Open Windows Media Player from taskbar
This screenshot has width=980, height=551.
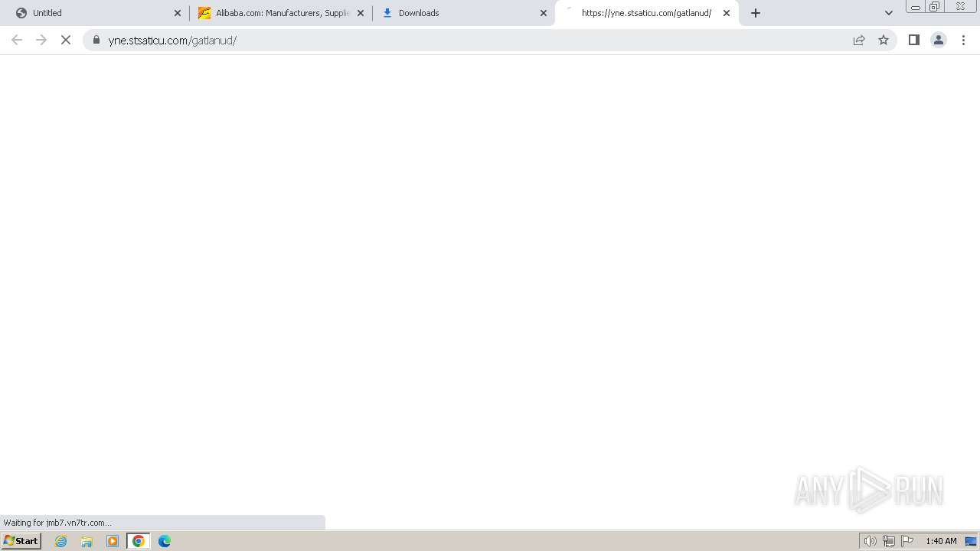113,541
